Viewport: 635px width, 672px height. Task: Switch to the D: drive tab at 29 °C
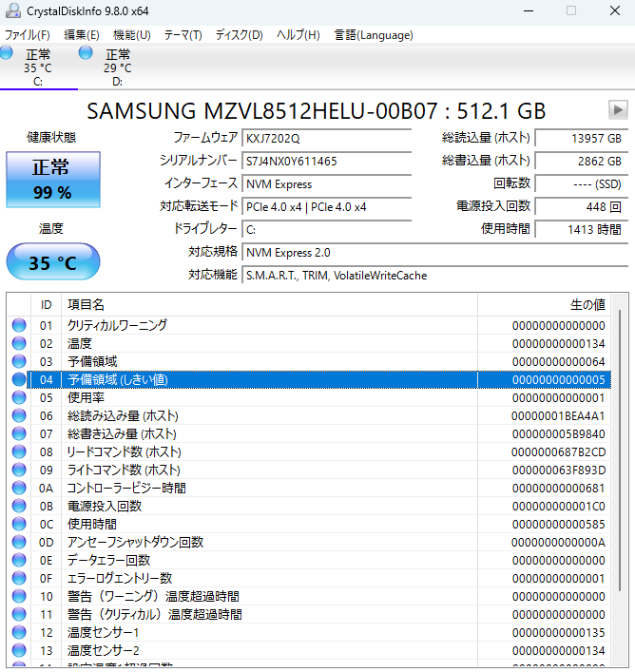[x=118, y=67]
